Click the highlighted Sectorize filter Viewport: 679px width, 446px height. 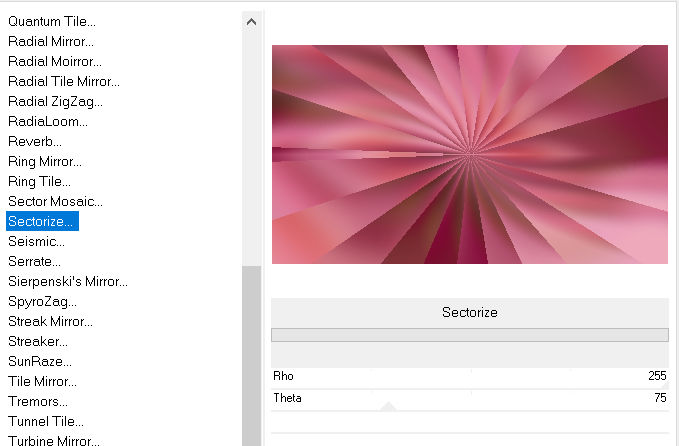point(42,221)
